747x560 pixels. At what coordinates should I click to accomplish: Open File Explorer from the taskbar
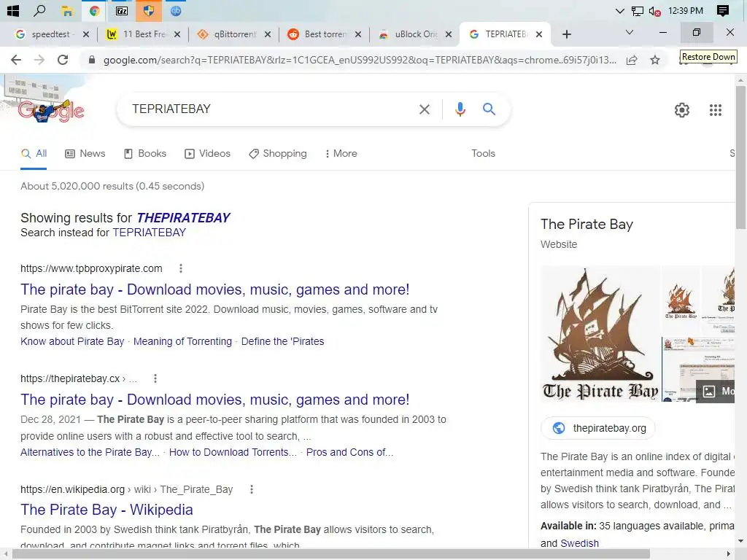pyautogui.click(x=67, y=11)
